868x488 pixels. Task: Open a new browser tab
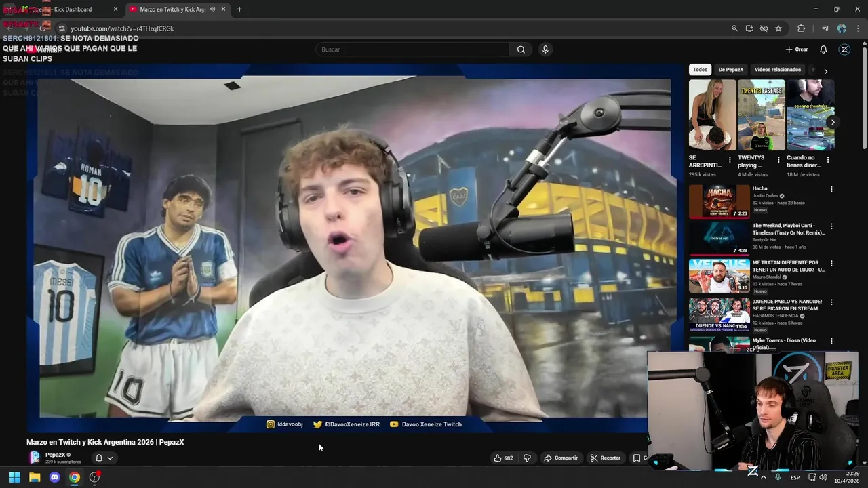click(239, 9)
